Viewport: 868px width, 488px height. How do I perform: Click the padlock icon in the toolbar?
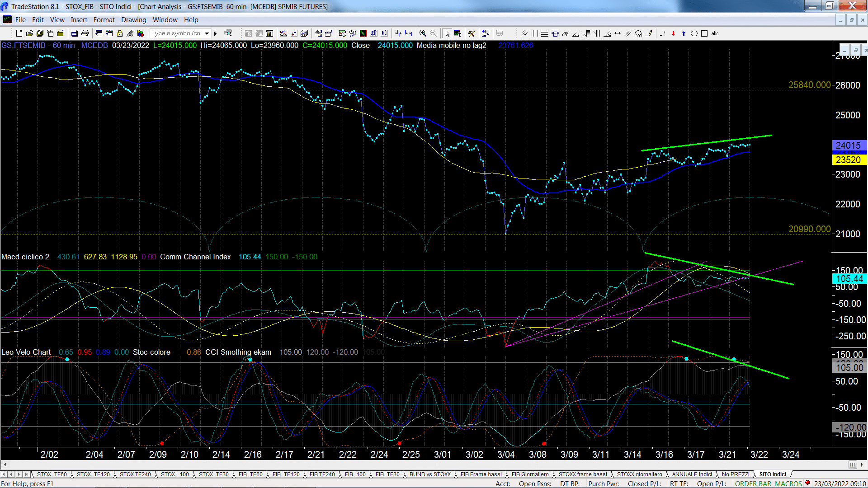click(x=120, y=33)
